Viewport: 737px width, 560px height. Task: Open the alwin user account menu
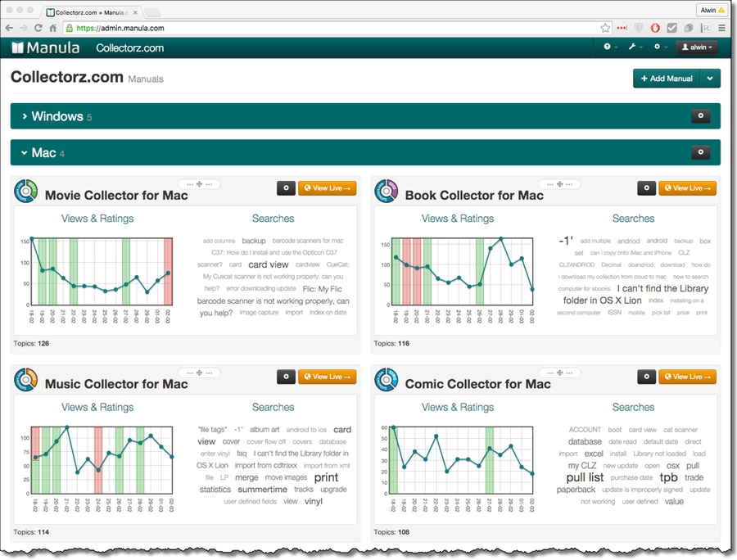point(697,47)
